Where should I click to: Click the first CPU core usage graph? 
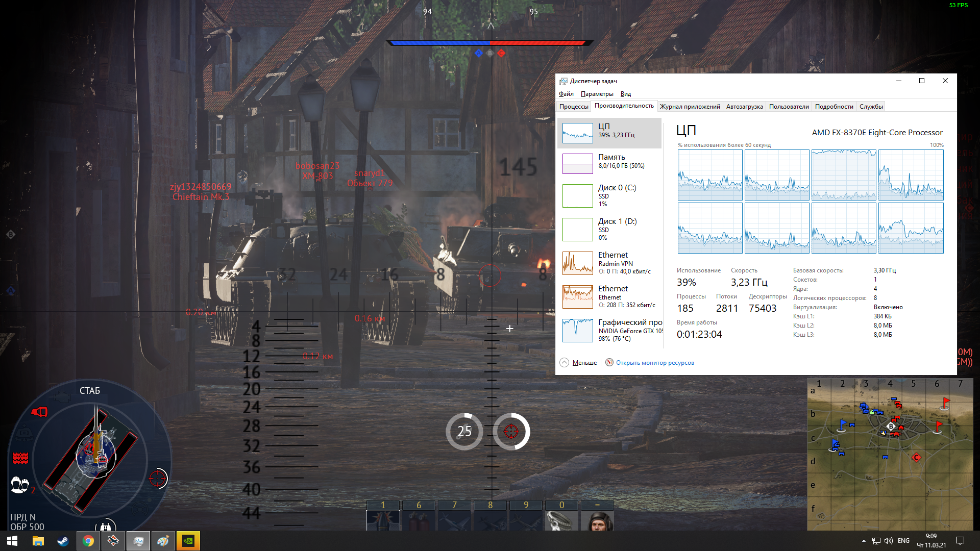pos(710,175)
